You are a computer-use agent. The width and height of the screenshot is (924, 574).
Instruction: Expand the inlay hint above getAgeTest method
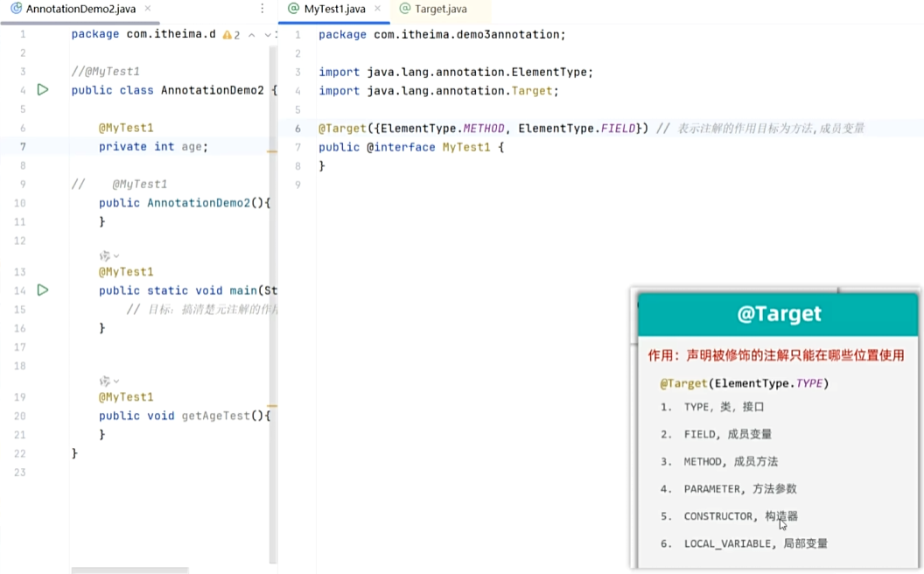pyautogui.click(x=109, y=381)
